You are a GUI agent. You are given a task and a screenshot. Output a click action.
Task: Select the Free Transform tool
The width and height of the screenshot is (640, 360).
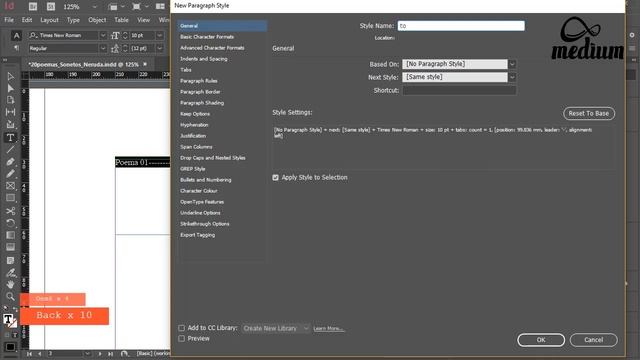[11, 223]
